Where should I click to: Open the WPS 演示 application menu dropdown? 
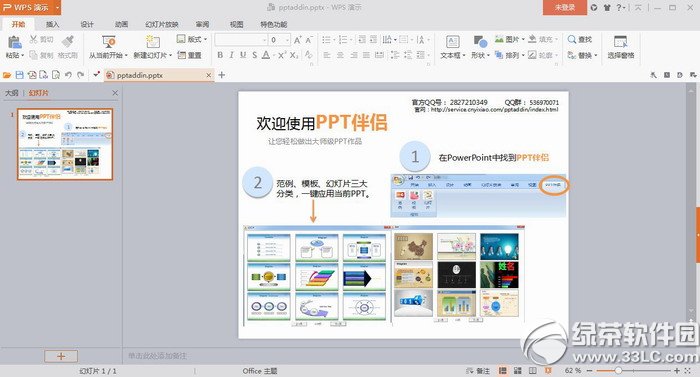[57, 8]
